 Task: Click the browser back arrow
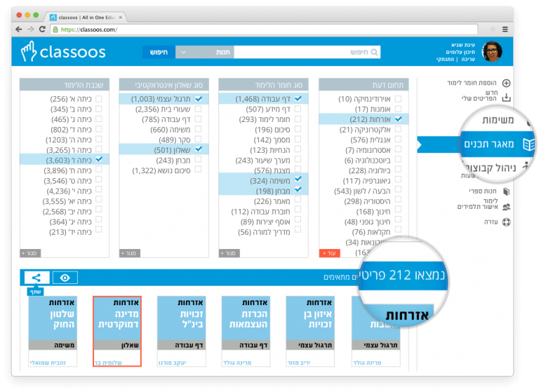coord(18,29)
